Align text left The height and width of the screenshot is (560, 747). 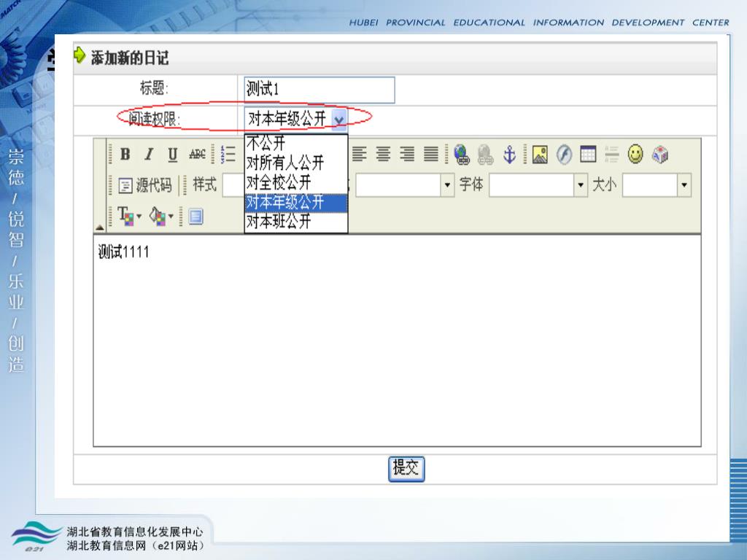[359, 155]
